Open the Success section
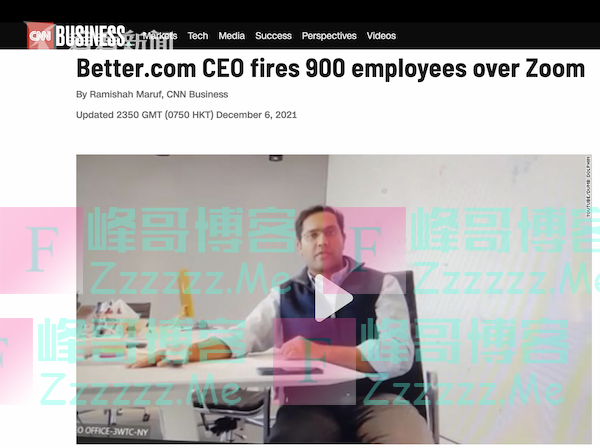This screenshot has width=600, height=448. coord(273,36)
